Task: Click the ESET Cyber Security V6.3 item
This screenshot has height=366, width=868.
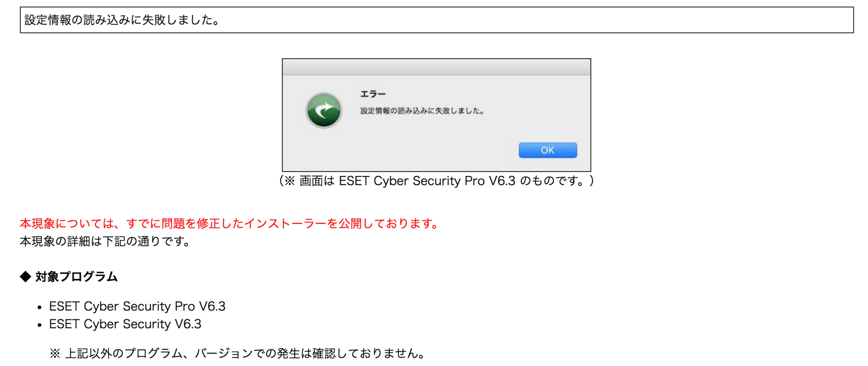Action: (125, 324)
